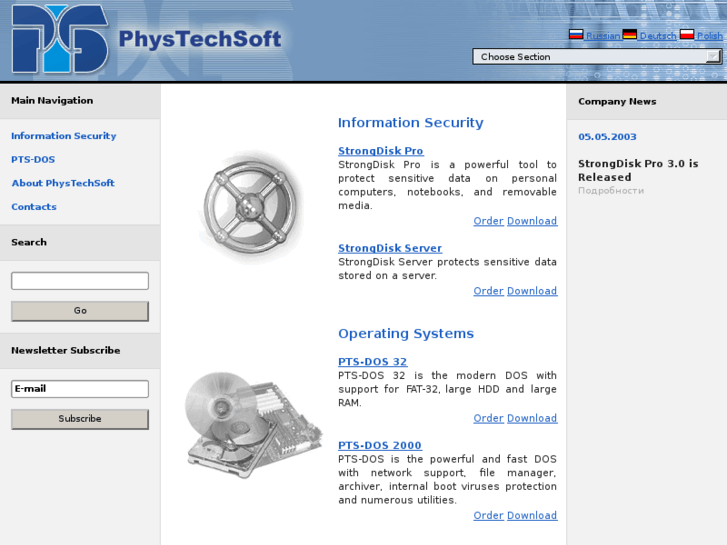Open the StrongDisk Pro product link
The height and width of the screenshot is (545, 727).
click(x=381, y=151)
